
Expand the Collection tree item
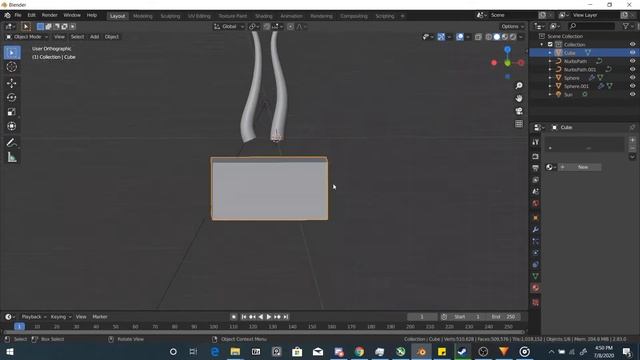(x=542, y=44)
